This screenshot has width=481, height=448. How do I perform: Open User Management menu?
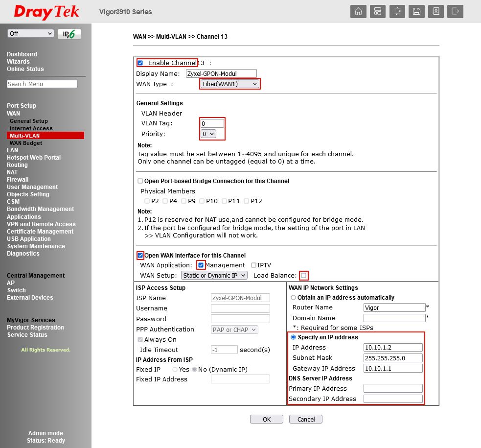(32, 187)
